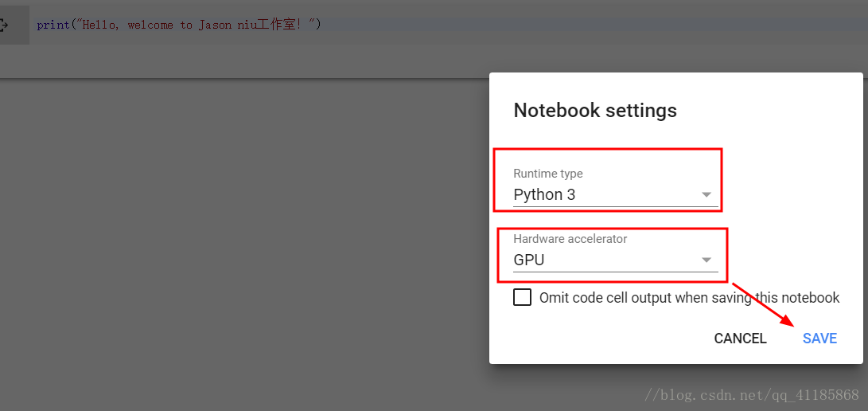Click the dimmed backdrop left of the dialog
The image size is (868, 411).
239,239
